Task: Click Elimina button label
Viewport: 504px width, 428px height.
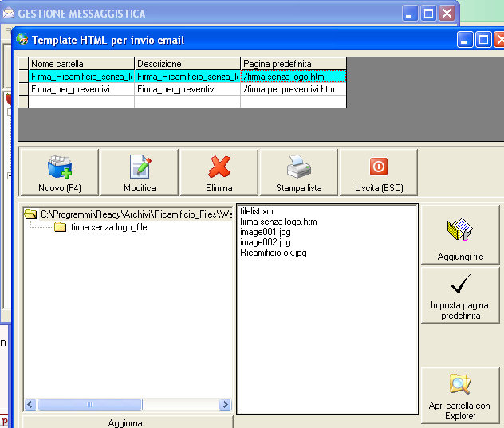Action: click(219, 188)
